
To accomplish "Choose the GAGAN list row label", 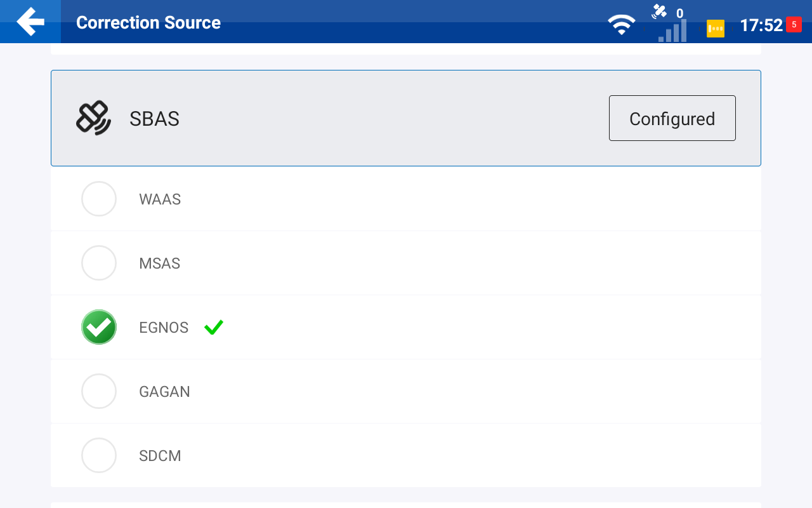I will tap(164, 392).
